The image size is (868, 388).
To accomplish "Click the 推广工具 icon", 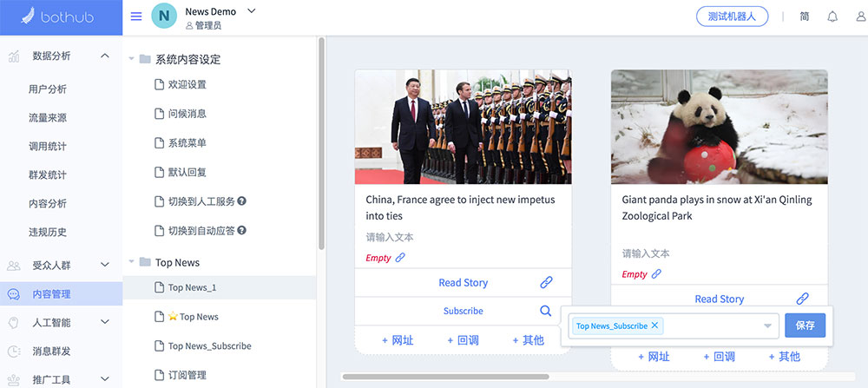I will [x=14, y=379].
